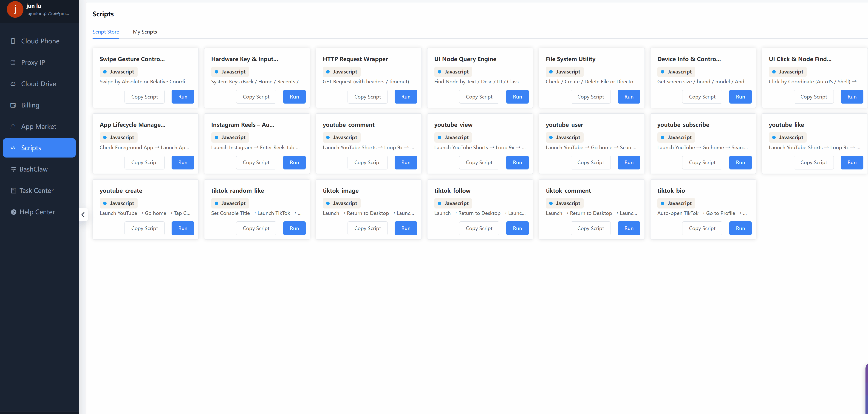Viewport: 868px width, 414px height.
Task: Run the youtube_view script
Action: click(x=517, y=162)
